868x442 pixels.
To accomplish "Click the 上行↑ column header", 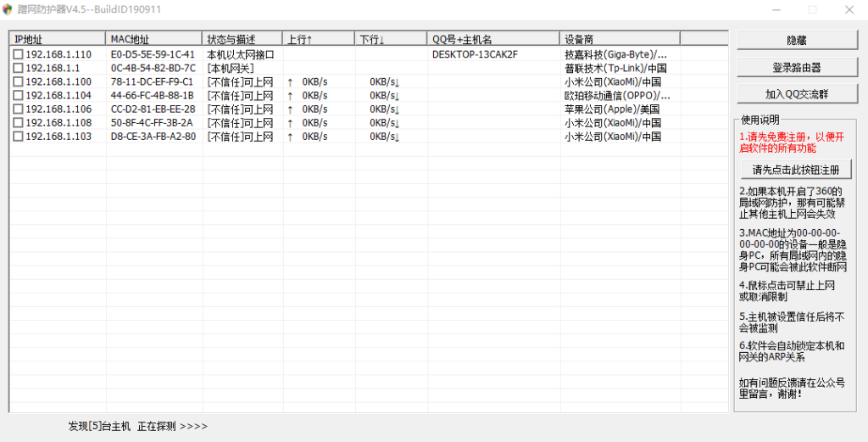I will point(319,39).
